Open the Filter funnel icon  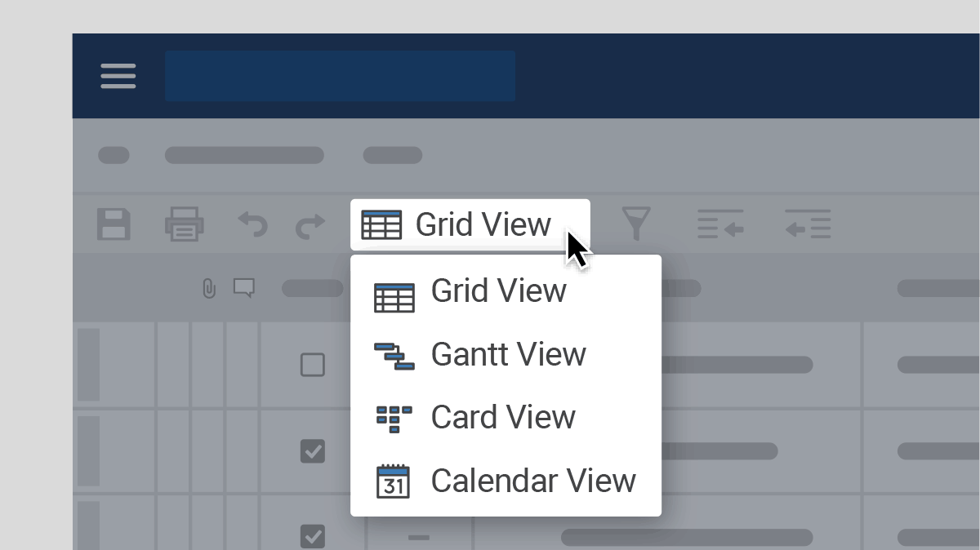[636, 224]
